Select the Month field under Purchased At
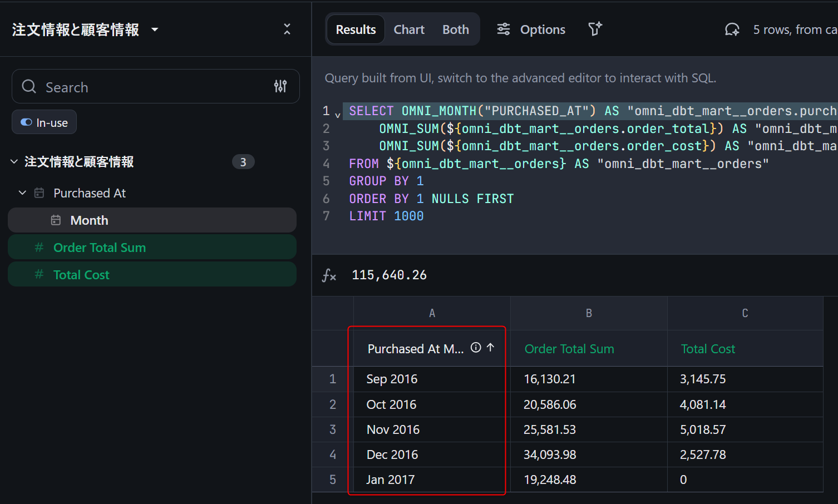 click(89, 220)
